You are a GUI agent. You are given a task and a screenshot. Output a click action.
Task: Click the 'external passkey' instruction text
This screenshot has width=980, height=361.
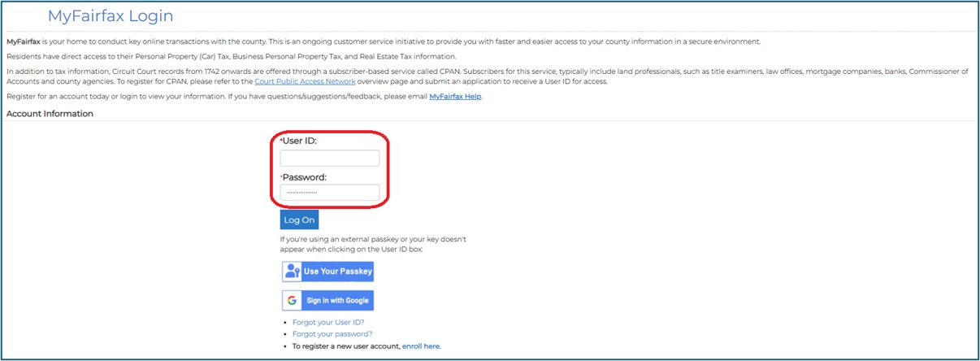click(373, 244)
